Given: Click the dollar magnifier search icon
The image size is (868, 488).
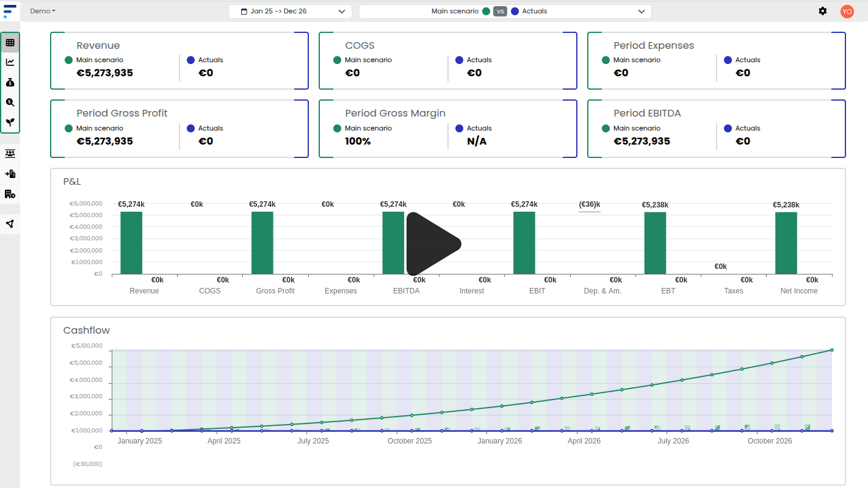Looking at the screenshot, I should 10,102.
